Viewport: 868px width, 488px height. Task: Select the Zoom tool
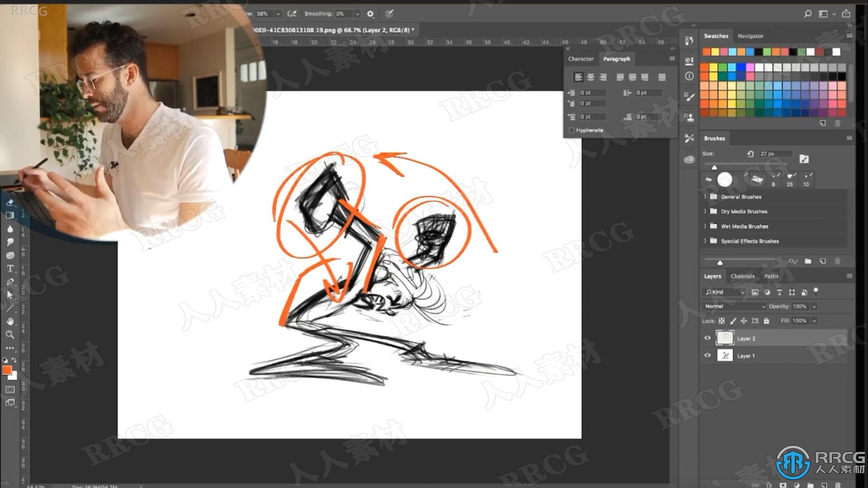[x=10, y=335]
